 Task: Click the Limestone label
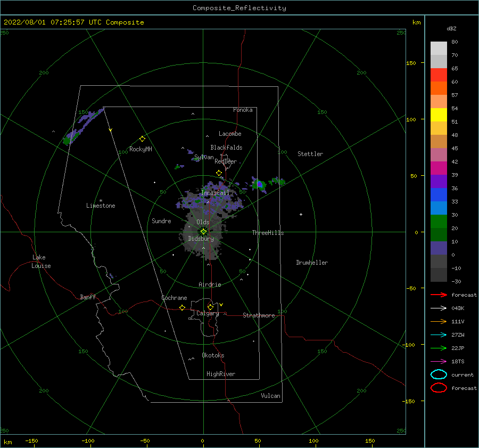(101, 206)
